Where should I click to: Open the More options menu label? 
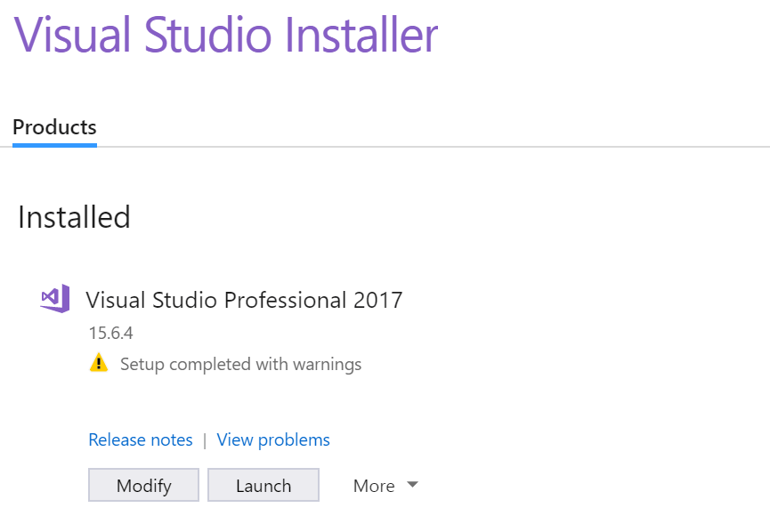coord(374,486)
